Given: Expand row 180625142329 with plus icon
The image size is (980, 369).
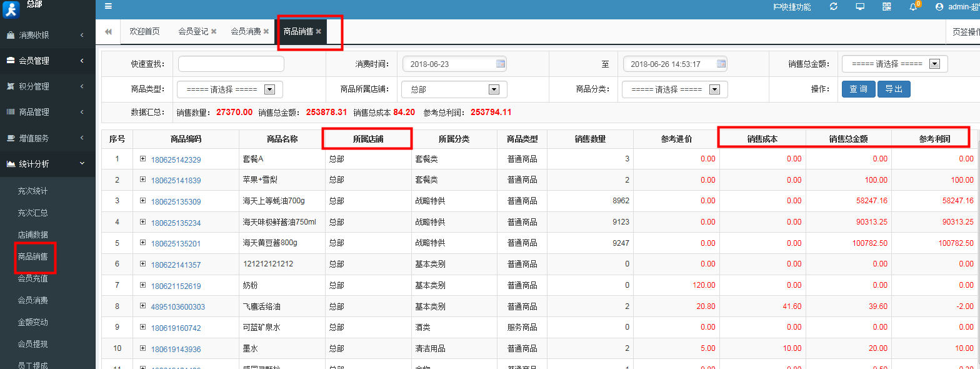Looking at the screenshot, I should pyautogui.click(x=142, y=159).
